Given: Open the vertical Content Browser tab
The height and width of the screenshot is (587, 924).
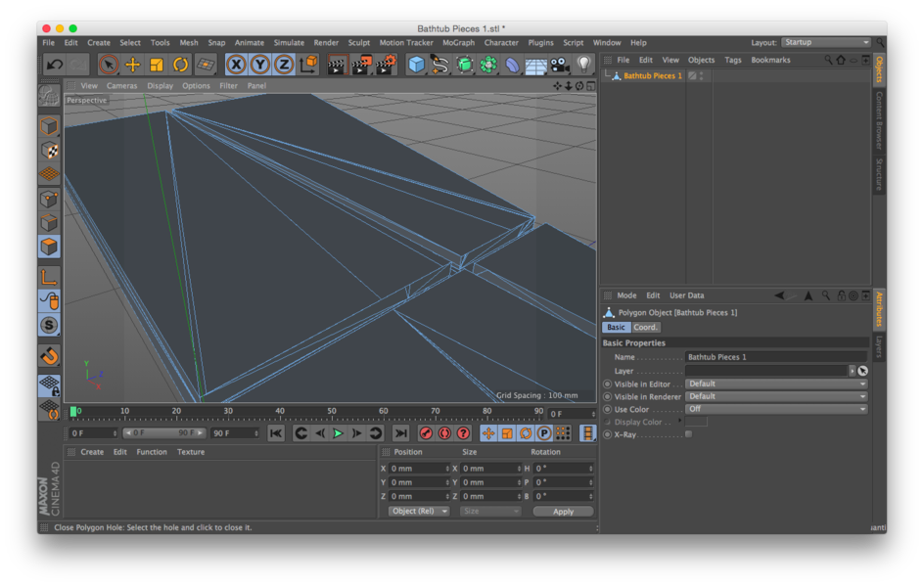Looking at the screenshot, I should [x=879, y=120].
